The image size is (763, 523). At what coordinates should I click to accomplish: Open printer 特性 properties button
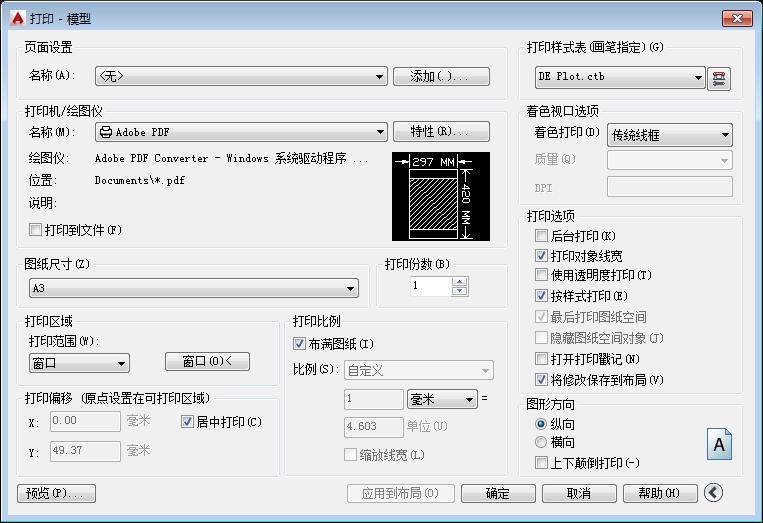click(441, 131)
